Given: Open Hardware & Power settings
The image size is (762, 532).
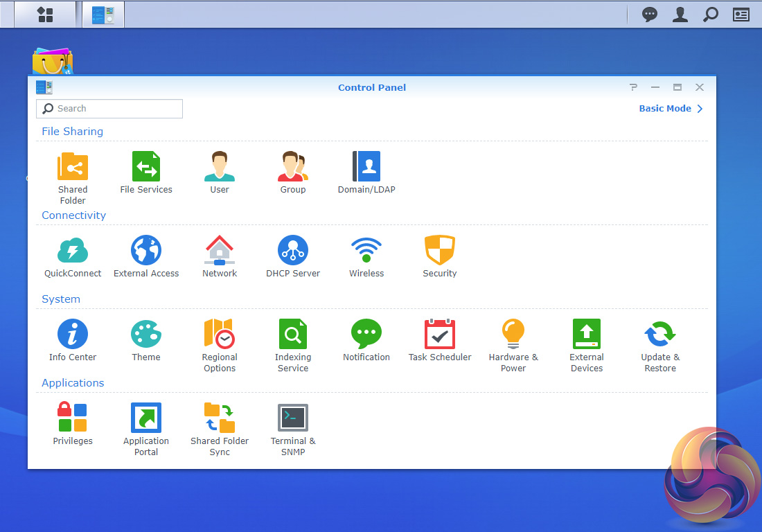Looking at the screenshot, I should [513, 346].
